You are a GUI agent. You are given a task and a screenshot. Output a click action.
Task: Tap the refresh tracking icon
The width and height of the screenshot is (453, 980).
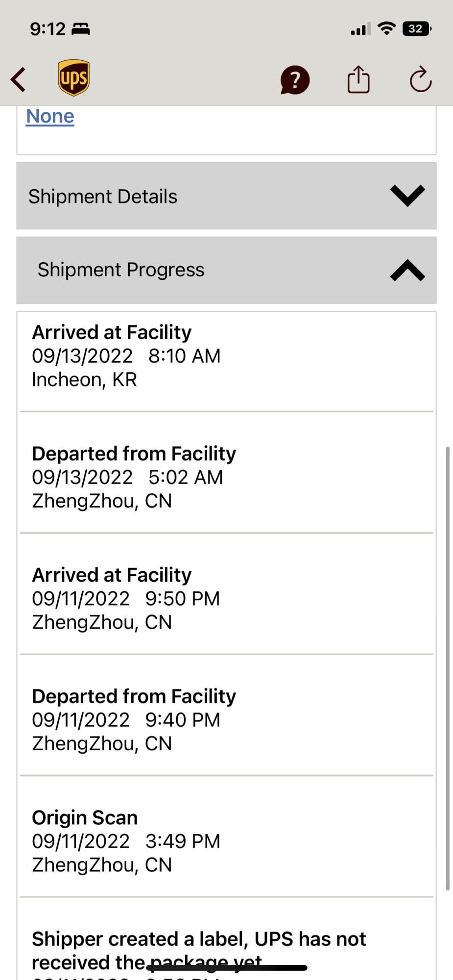[420, 79]
